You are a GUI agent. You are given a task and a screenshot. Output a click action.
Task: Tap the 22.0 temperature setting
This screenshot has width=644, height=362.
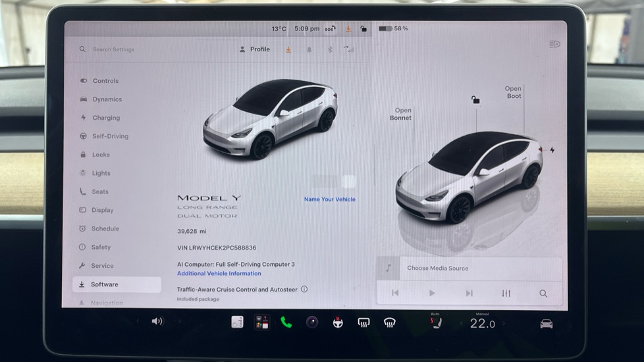point(482,323)
